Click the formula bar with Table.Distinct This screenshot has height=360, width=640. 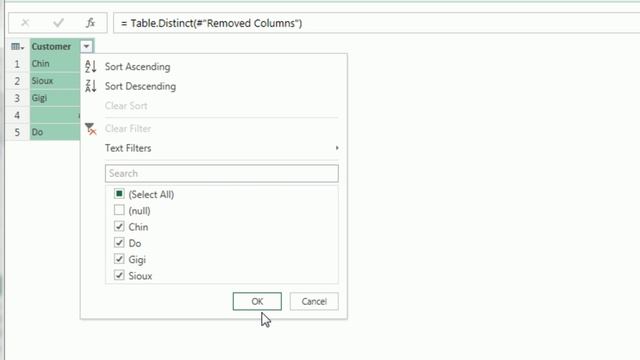[376, 23]
